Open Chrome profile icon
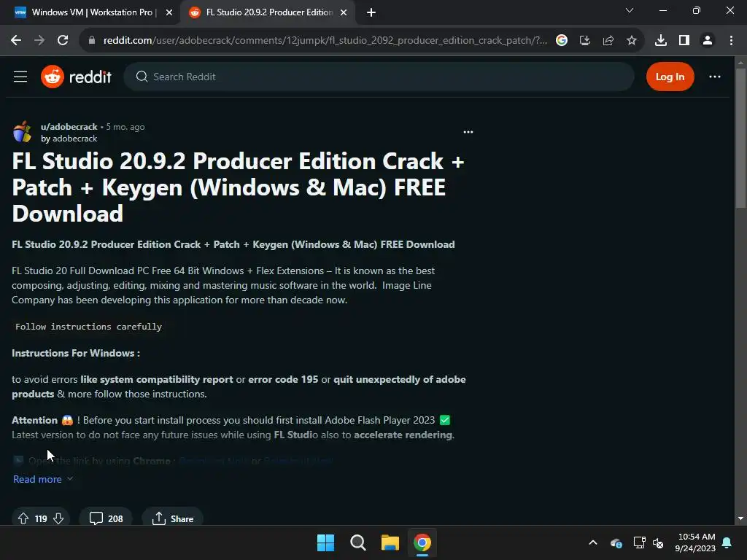 point(708,41)
